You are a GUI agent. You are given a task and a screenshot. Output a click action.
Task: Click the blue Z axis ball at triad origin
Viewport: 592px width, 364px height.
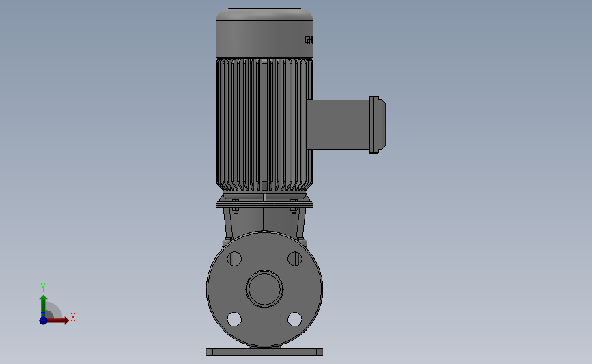[x=43, y=320]
